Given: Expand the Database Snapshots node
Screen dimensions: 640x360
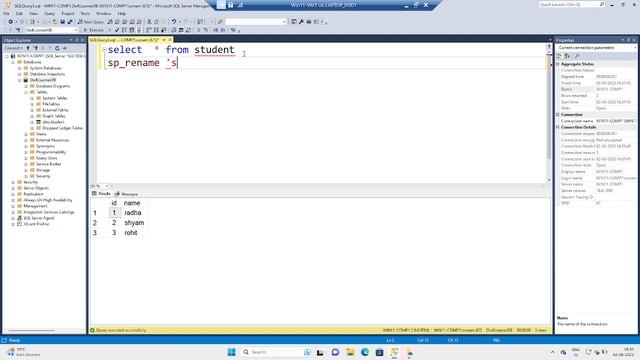Looking at the screenshot, I should (x=20, y=74).
